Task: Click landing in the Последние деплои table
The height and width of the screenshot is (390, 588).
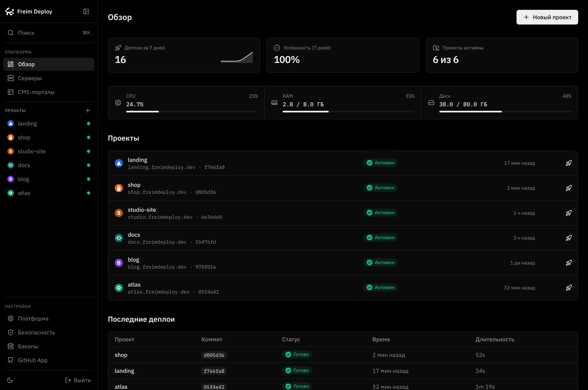Action: click(124, 371)
